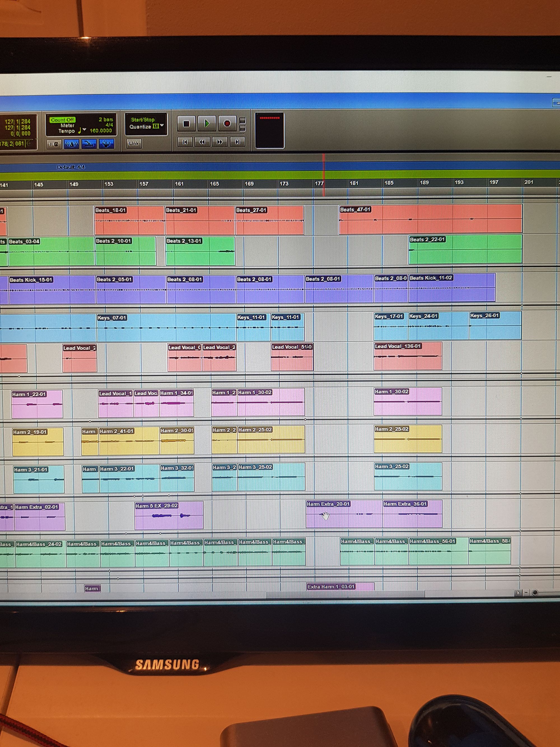Select the Beats 2_22-01 clip
This screenshot has width=560, height=747.
tap(465, 249)
